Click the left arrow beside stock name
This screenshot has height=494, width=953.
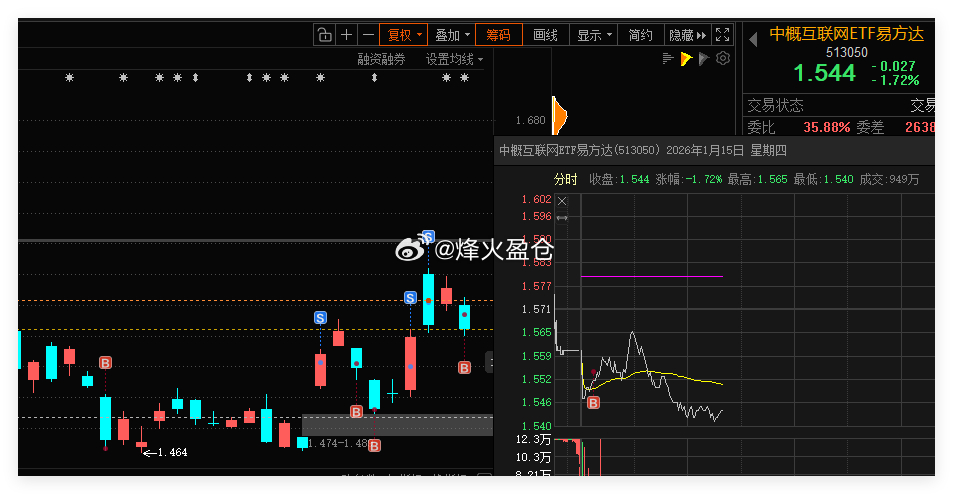(753, 39)
